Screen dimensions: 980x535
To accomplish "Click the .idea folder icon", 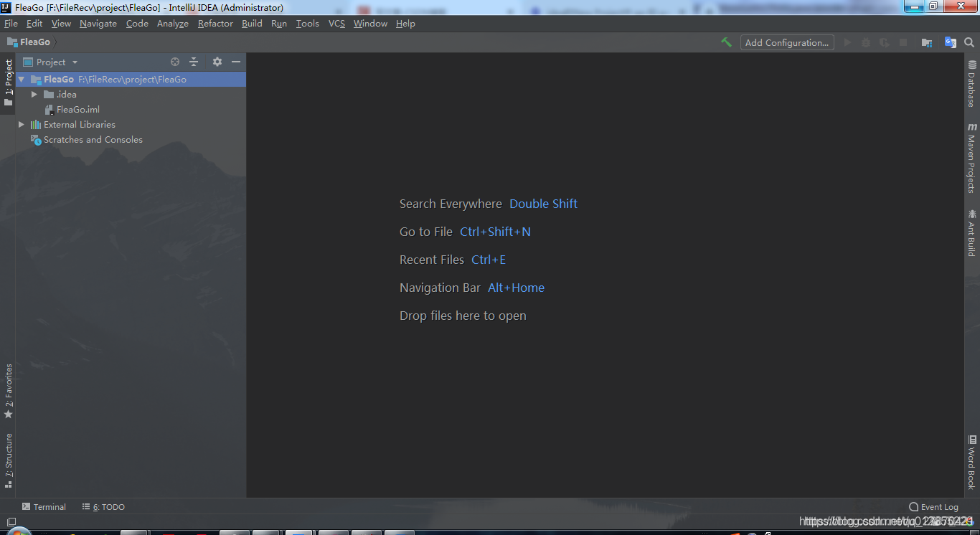I will 49,95.
